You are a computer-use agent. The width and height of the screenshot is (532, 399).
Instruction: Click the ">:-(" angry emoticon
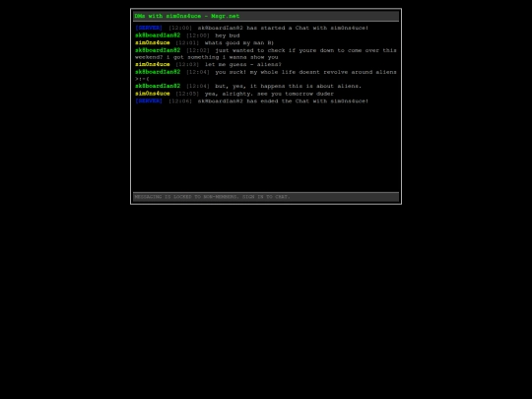(142, 79)
